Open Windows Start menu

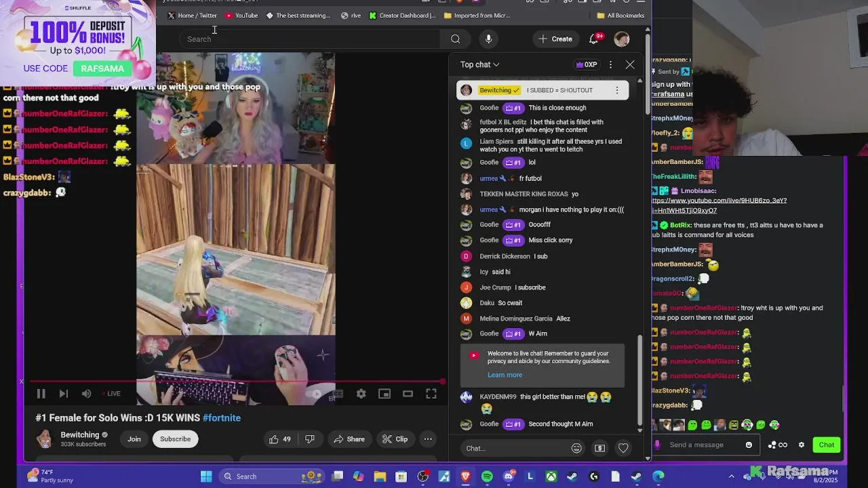point(206,476)
